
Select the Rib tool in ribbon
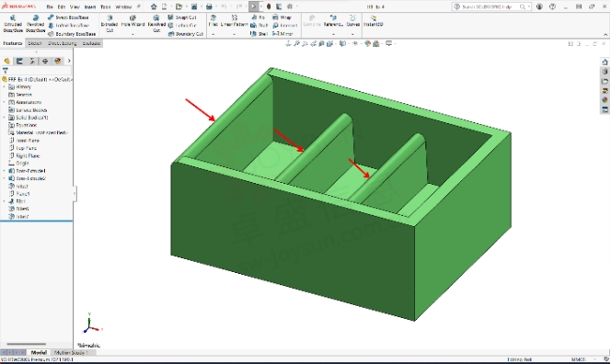click(x=258, y=17)
